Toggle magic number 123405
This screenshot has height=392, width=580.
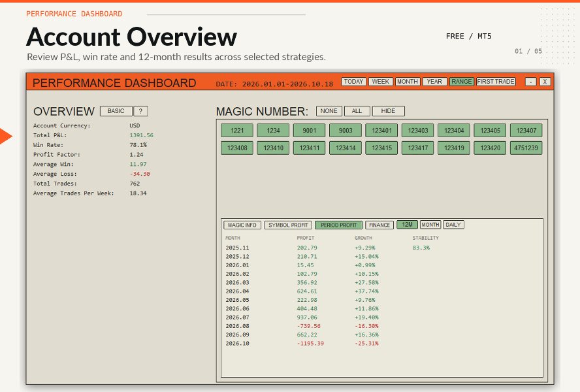coord(490,130)
